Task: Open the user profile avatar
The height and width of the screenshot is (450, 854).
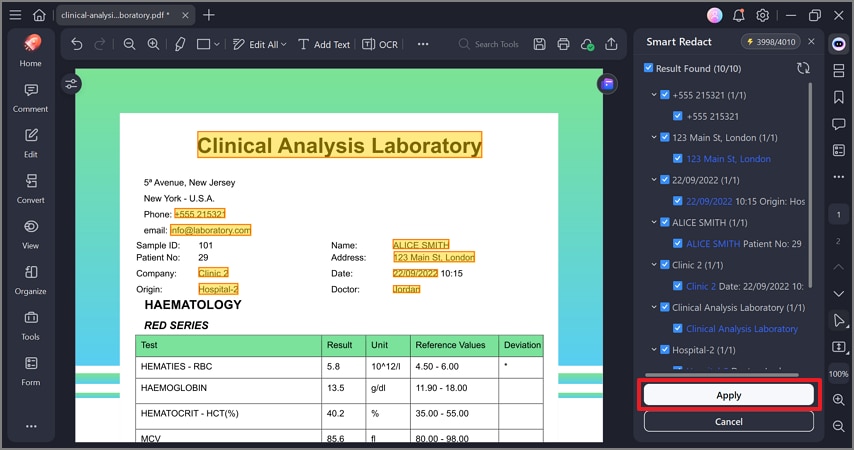Action: point(715,15)
